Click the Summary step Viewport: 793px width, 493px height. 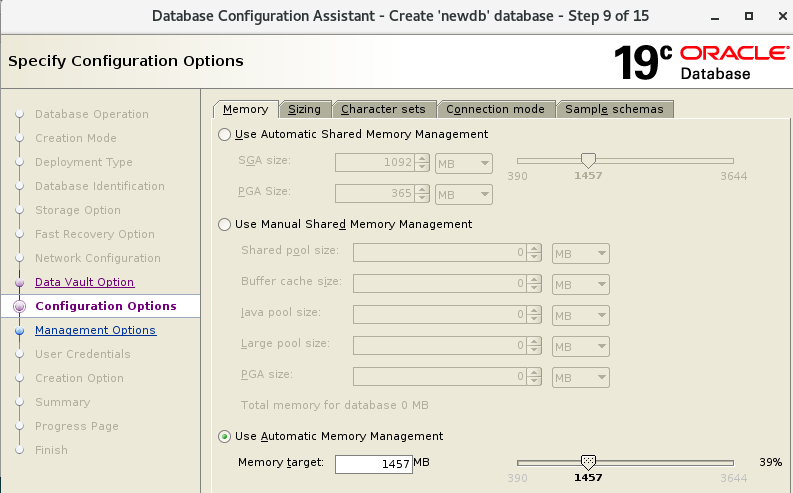tap(63, 402)
